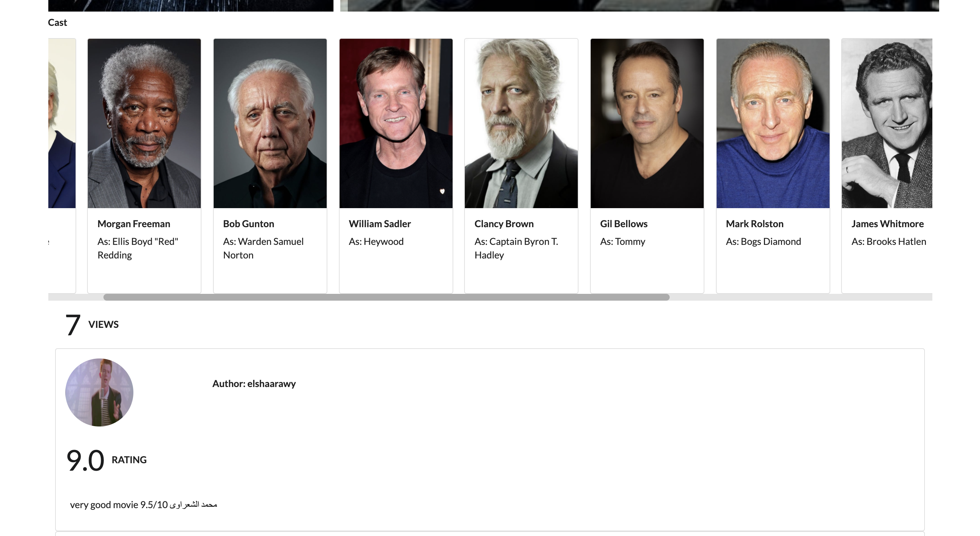
Task: Click Mark Rolston's cast photo
Action: 773,123
